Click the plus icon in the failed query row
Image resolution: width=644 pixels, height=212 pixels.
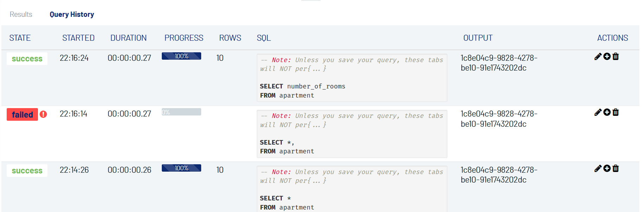pyautogui.click(x=607, y=112)
